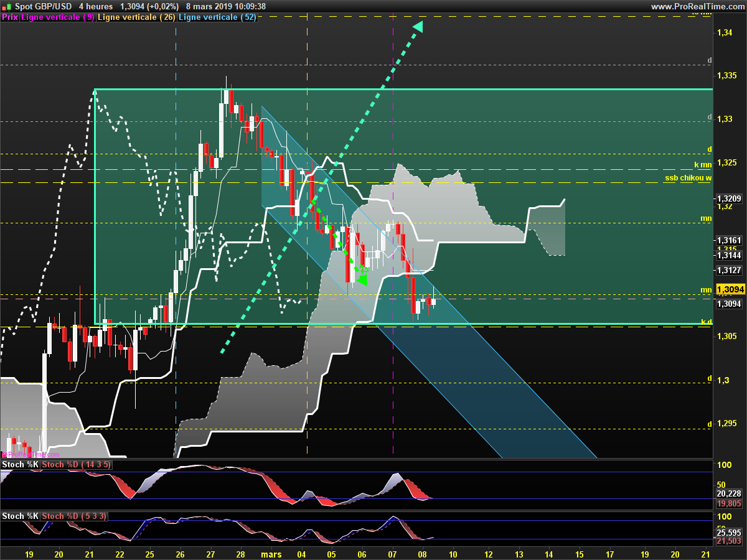
Task: Click the 04 date axis label
Action: (301, 553)
